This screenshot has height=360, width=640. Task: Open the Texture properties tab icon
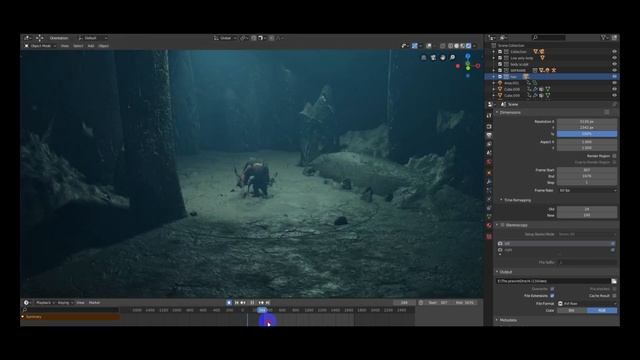[489, 236]
